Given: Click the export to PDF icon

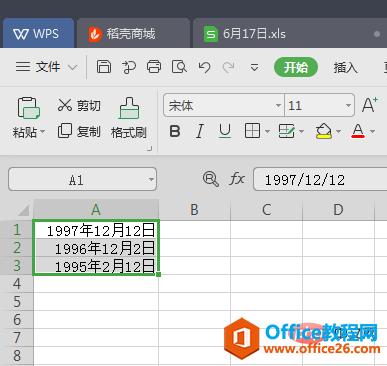Looking at the screenshot, I should (x=129, y=67).
